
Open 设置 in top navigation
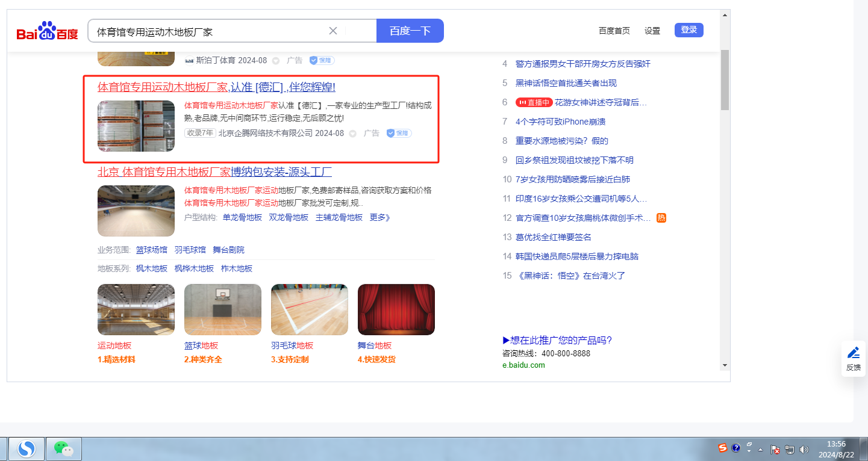click(x=652, y=31)
